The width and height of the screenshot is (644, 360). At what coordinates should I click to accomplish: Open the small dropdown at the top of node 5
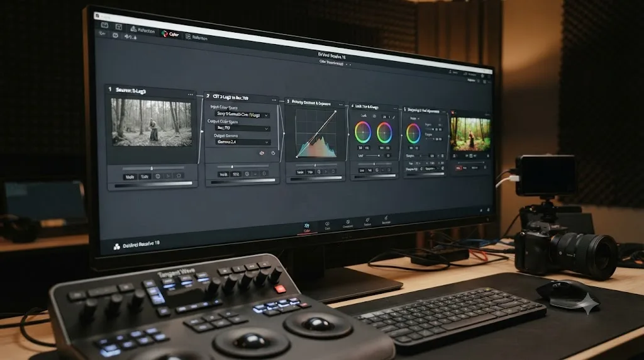click(x=414, y=118)
